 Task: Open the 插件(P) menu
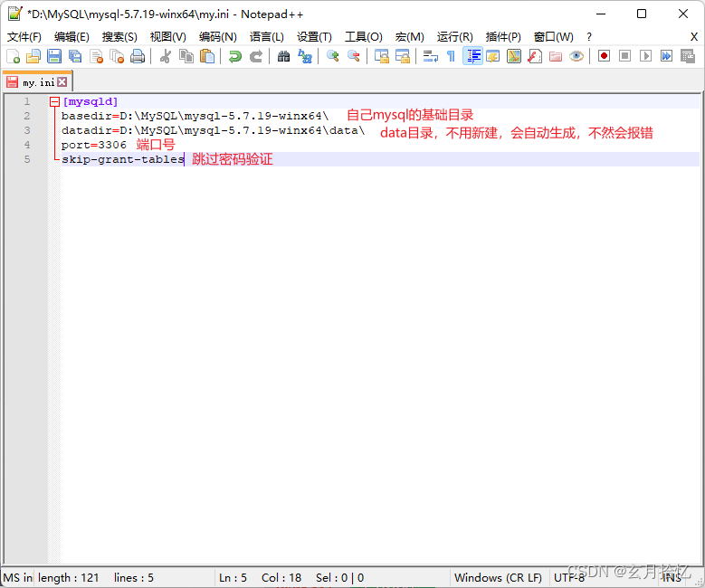tap(503, 37)
